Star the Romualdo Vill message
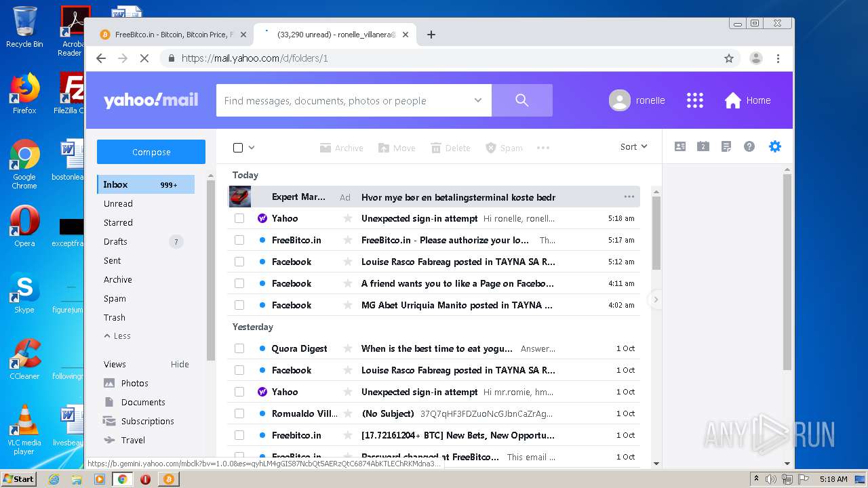Viewport: 868px width, 488px height. click(x=348, y=413)
